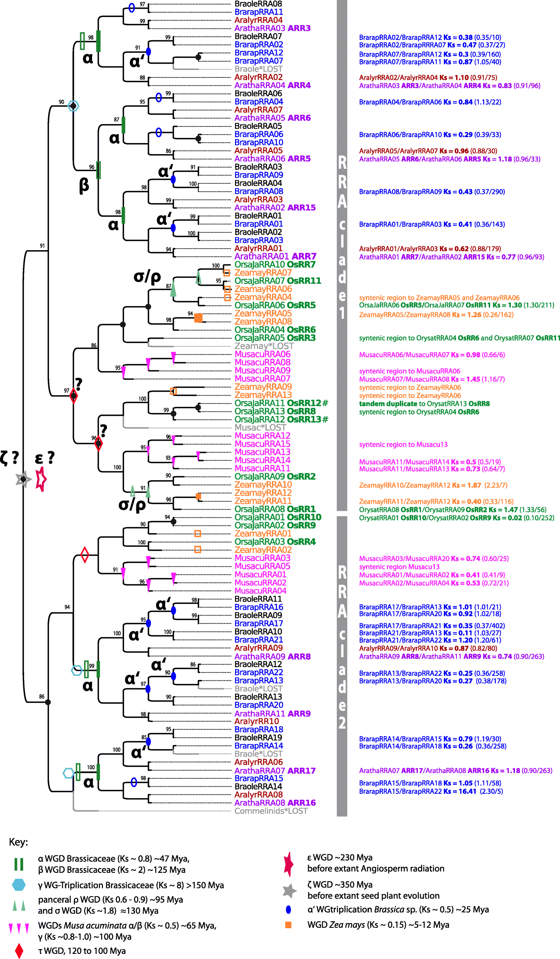560x959 pixels.
Task: Click the gray RRA clade 2 bar
Action: (x=342, y=666)
